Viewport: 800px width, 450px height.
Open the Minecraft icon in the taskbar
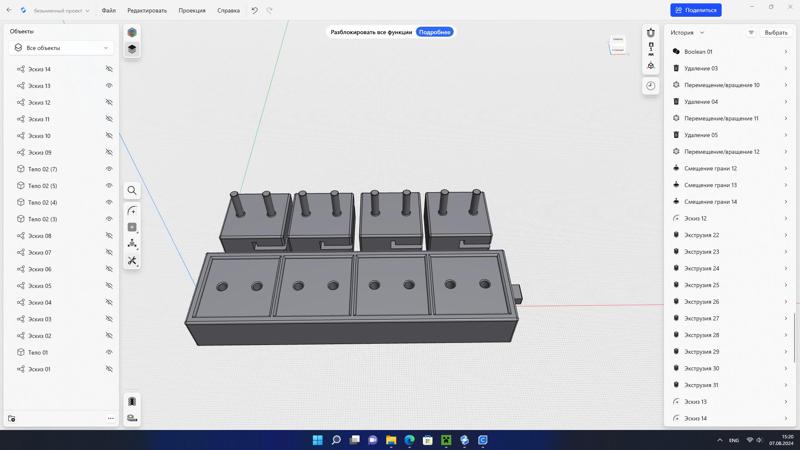tap(446, 440)
